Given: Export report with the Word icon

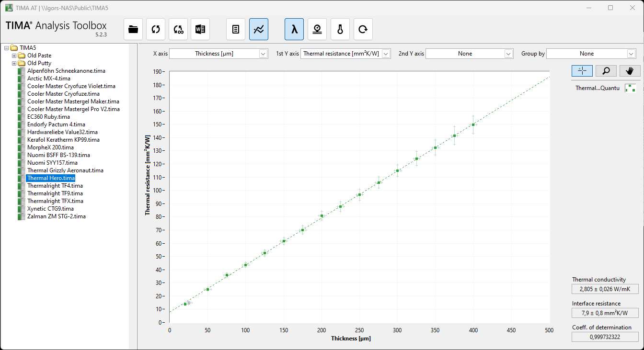Looking at the screenshot, I should (x=200, y=29).
